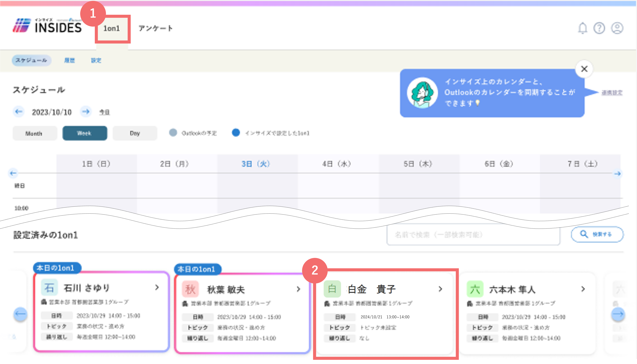The height and width of the screenshot is (364, 637).
Task: Click the 六 avatar badge of 六本木 隼人
Action: click(x=475, y=289)
